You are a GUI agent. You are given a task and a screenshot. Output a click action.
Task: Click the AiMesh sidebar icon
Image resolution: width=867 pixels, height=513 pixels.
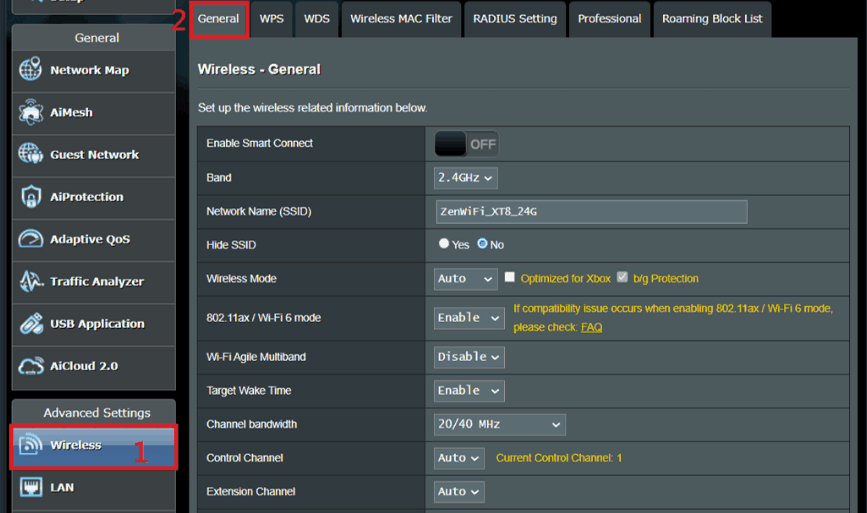pyautogui.click(x=31, y=113)
